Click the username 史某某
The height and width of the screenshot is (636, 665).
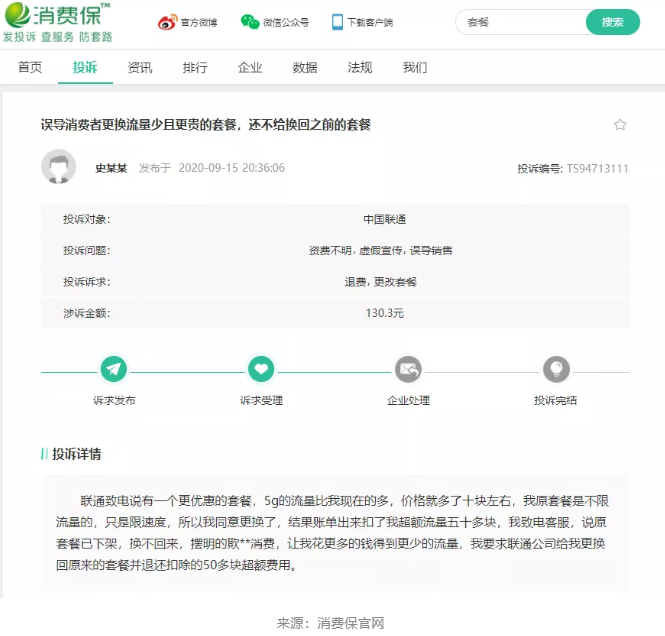click(111, 168)
